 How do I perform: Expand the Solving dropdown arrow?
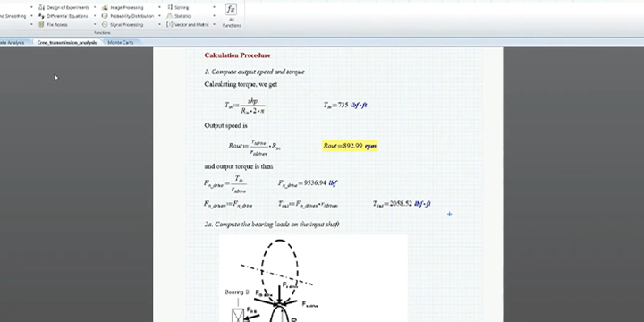click(x=214, y=7)
